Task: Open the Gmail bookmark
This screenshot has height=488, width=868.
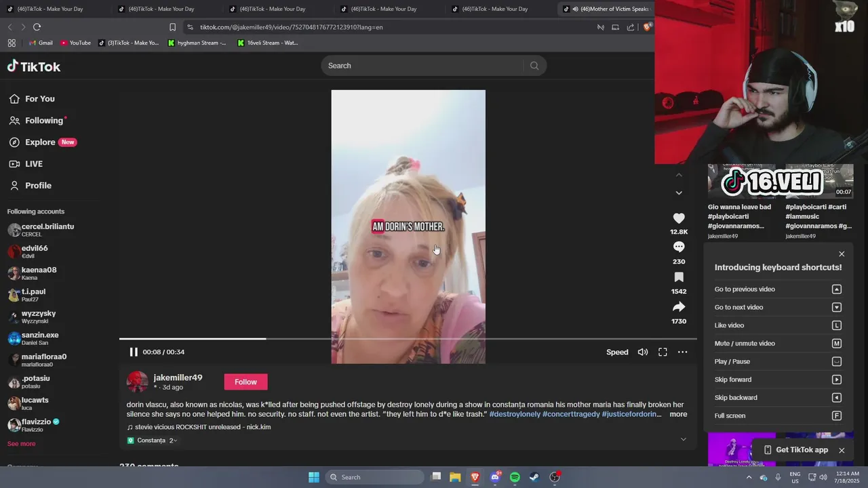Action: 41,43
